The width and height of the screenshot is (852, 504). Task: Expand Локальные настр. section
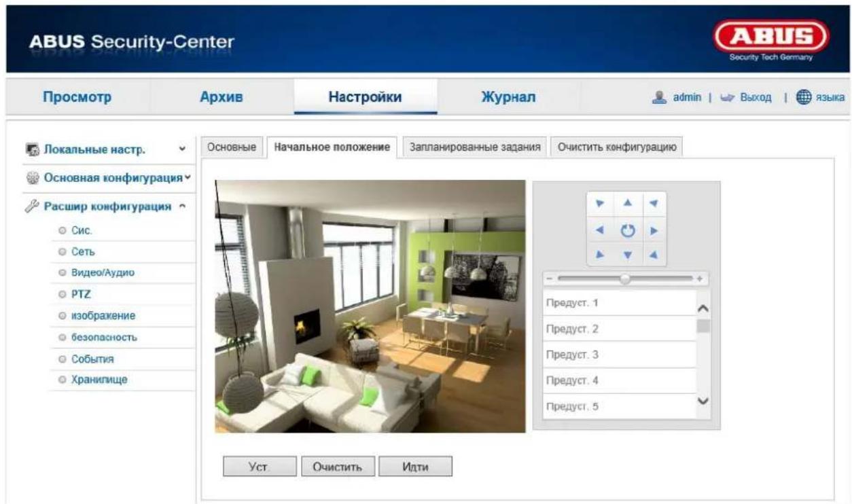point(181,149)
